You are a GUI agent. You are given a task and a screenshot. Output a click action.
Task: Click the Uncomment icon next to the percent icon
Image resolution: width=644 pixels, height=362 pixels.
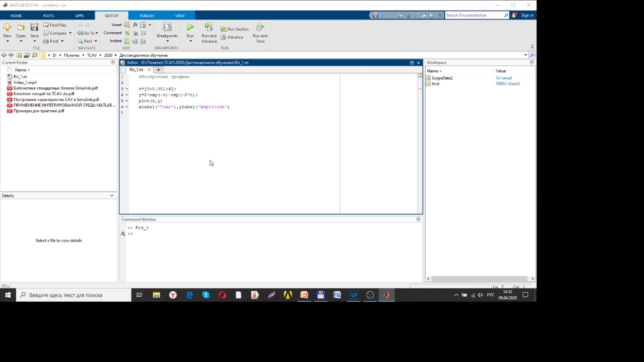tap(135, 33)
